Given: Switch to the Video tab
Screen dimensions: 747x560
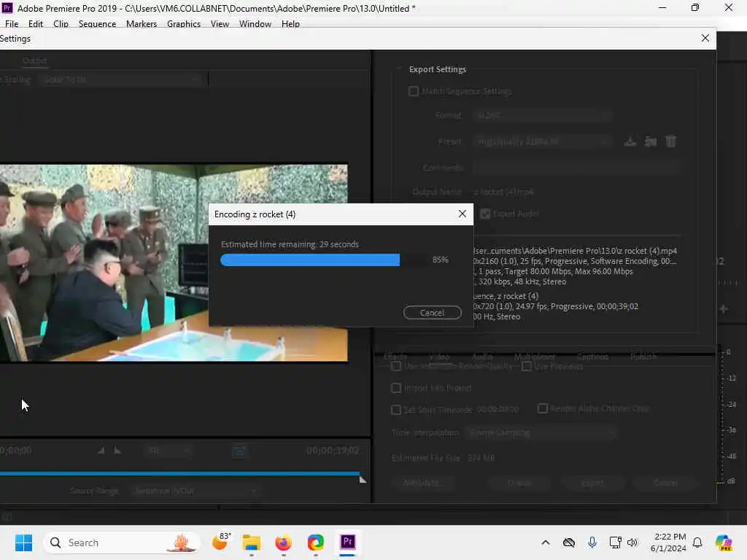Looking at the screenshot, I should pyautogui.click(x=439, y=356).
